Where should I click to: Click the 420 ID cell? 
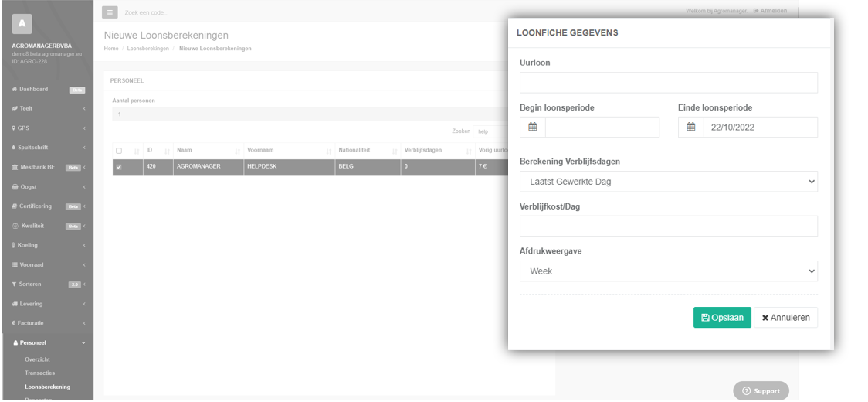pyautogui.click(x=158, y=168)
